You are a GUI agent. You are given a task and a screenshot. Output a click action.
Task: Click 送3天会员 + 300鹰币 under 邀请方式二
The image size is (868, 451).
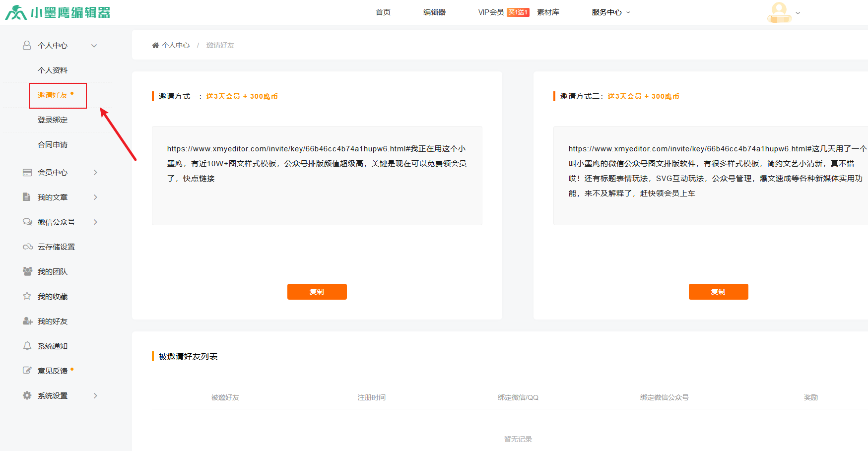pos(644,96)
